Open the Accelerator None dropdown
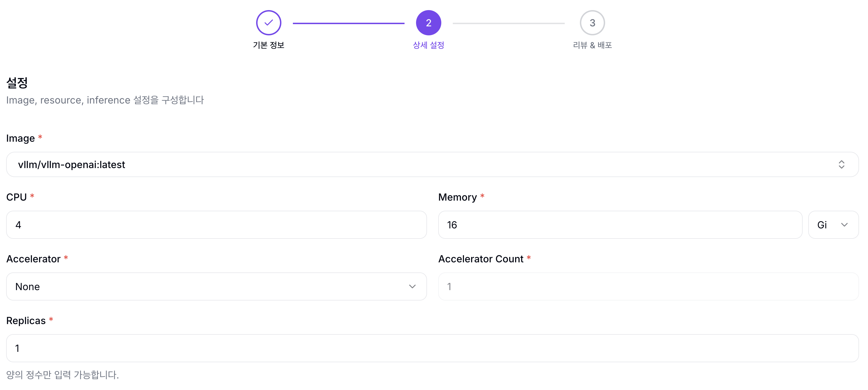The height and width of the screenshot is (390, 868). pos(216,286)
